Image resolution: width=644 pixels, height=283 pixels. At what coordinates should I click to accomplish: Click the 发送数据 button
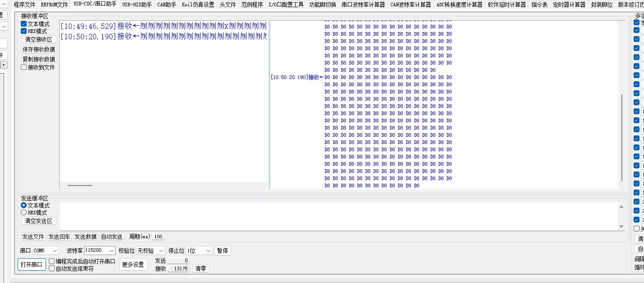(x=86, y=237)
